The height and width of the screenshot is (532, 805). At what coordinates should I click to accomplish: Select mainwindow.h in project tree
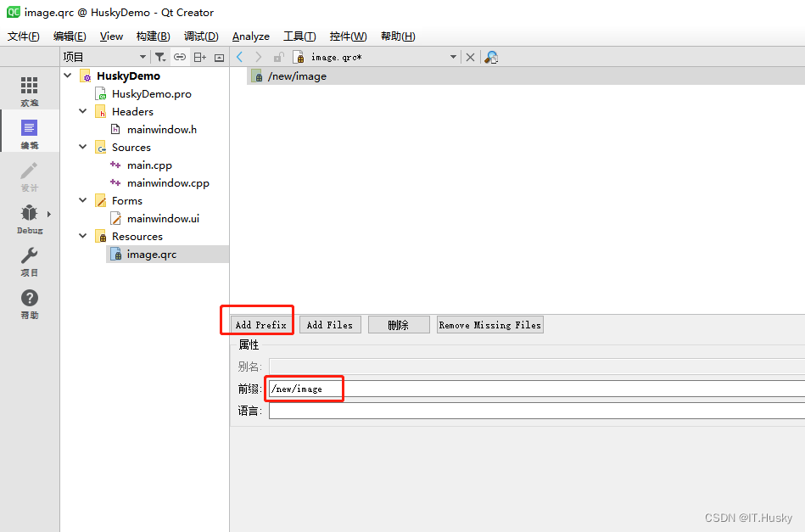click(162, 130)
